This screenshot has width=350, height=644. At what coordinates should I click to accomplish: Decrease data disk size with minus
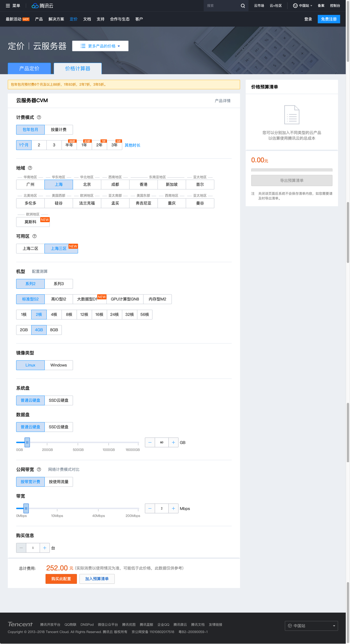(150, 442)
